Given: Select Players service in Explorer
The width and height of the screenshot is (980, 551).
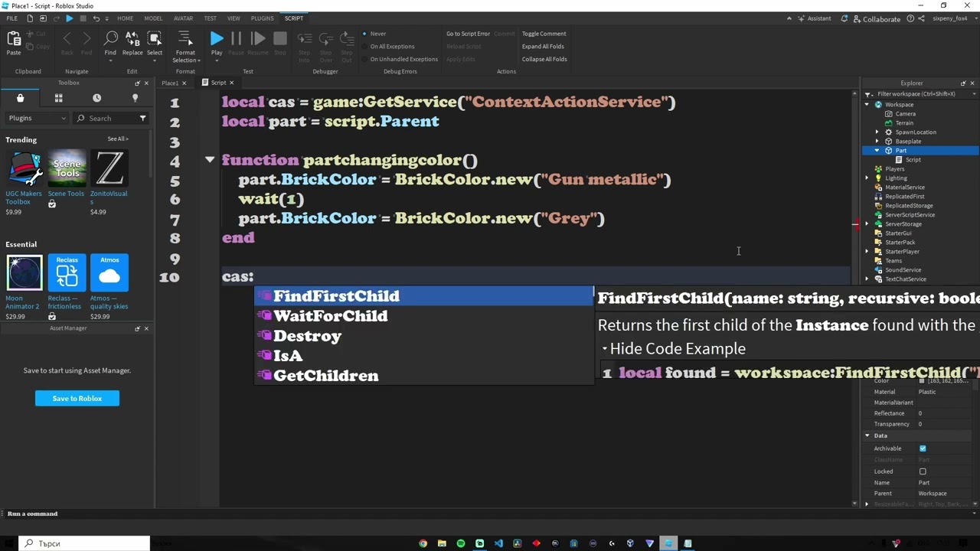Looking at the screenshot, I should tap(894, 168).
